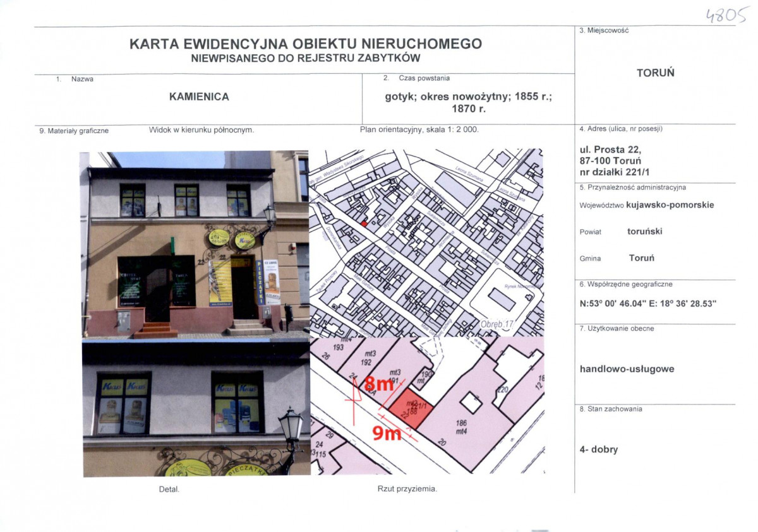Viewport: 758px width, 532px height.
Task: Click the "Rzut przyziemia." plan caption
Action: pyautogui.click(x=407, y=489)
